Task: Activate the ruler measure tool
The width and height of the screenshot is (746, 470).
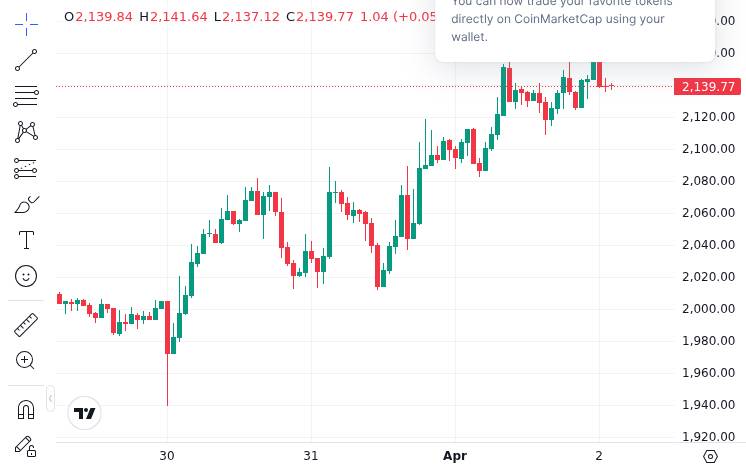Action: 26,325
